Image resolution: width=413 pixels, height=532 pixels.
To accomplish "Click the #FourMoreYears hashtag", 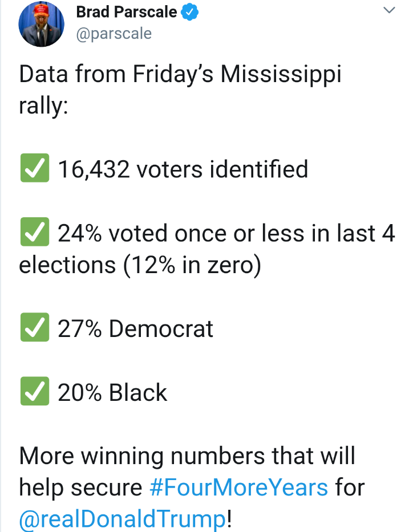I will click(238, 488).
